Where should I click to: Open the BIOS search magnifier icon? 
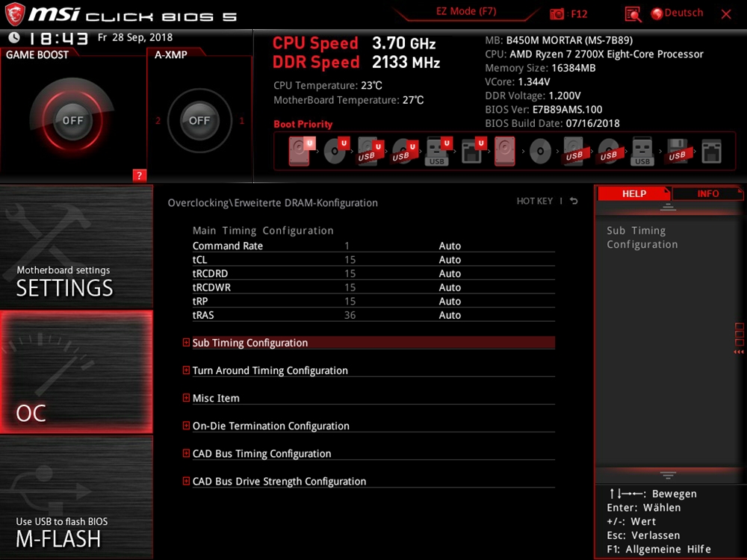633,14
